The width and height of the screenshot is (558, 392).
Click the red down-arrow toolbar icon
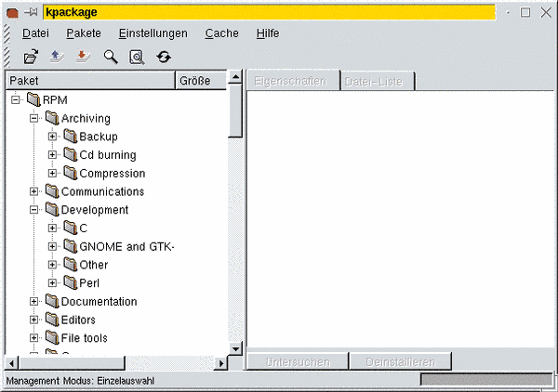pos(83,57)
